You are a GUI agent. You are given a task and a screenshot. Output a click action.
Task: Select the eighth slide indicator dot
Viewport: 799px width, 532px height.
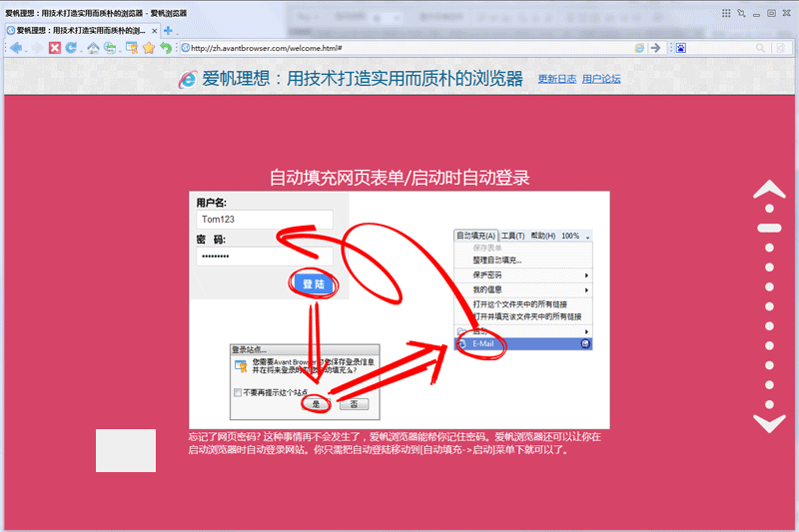click(x=769, y=345)
